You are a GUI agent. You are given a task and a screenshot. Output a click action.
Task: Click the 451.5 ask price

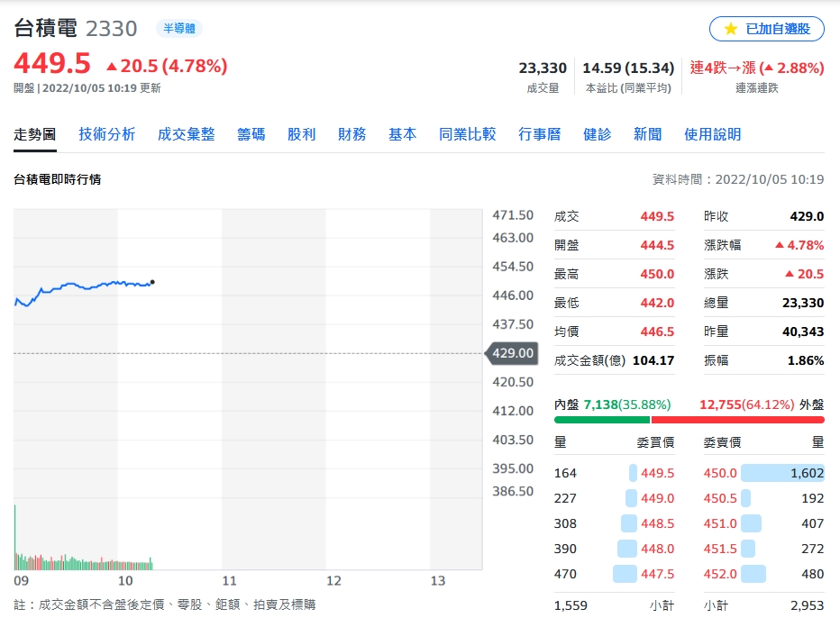point(720,549)
